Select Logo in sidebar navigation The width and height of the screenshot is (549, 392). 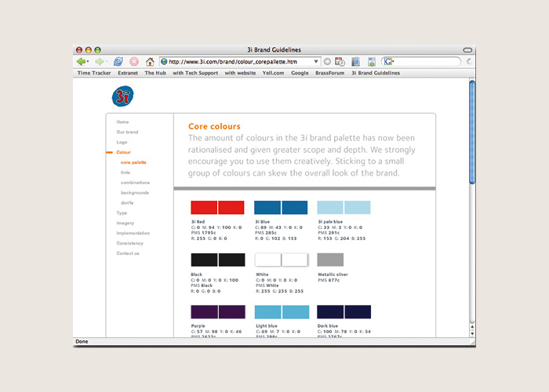click(x=122, y=142)
